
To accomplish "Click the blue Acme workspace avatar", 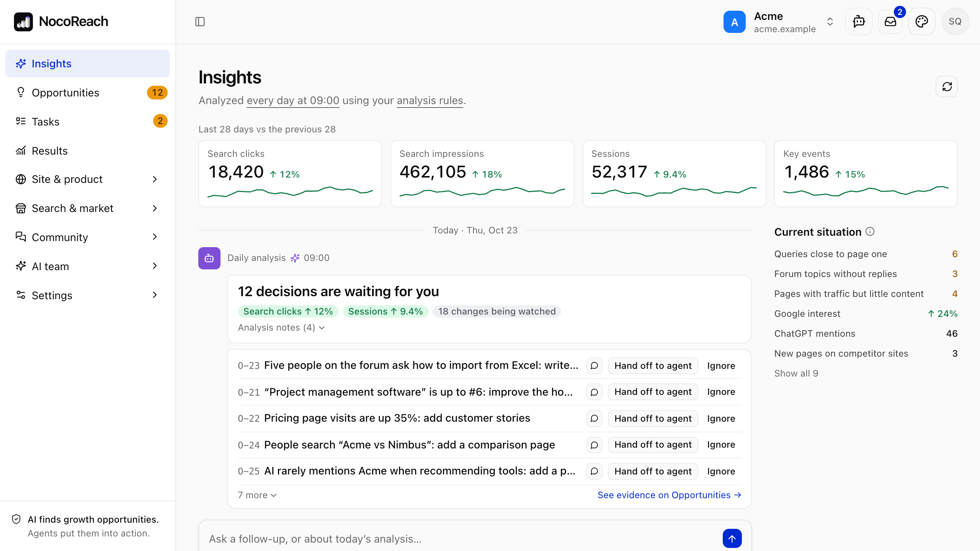I will (x=734, y=22).
